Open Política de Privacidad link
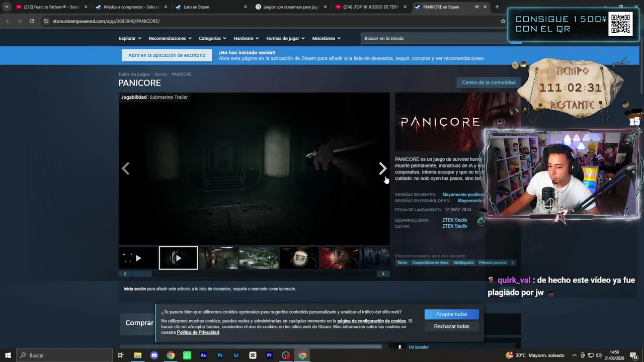This screenshot has height=362, width=644. [198, 332]
